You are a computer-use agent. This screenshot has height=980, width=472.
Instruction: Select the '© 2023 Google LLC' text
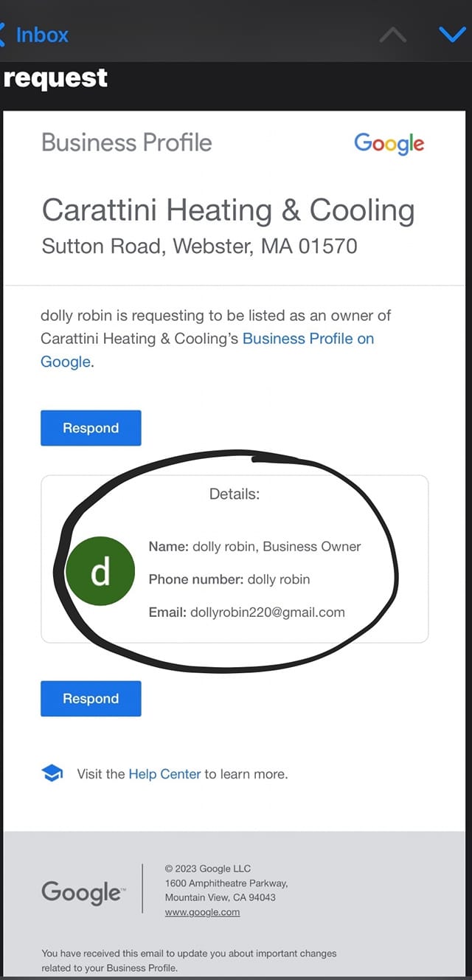pos(208,869)
